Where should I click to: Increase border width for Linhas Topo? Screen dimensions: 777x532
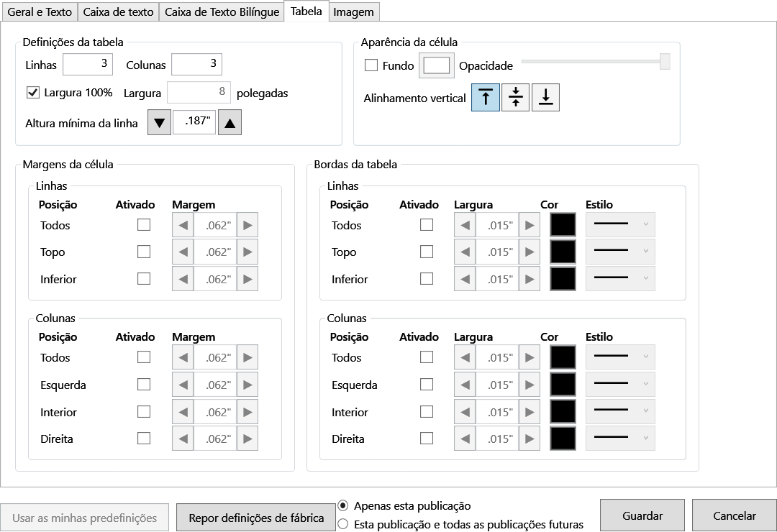click(x=530, y=252)
